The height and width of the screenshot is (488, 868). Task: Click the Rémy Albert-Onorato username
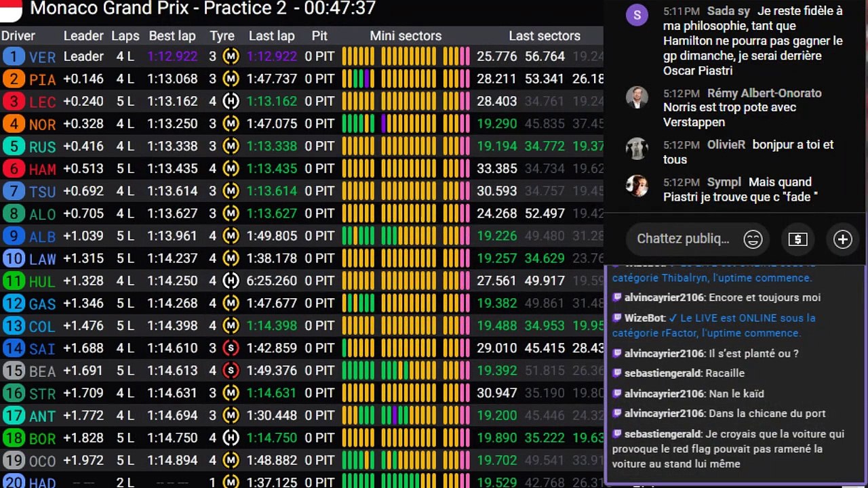(x=764, y=94)
